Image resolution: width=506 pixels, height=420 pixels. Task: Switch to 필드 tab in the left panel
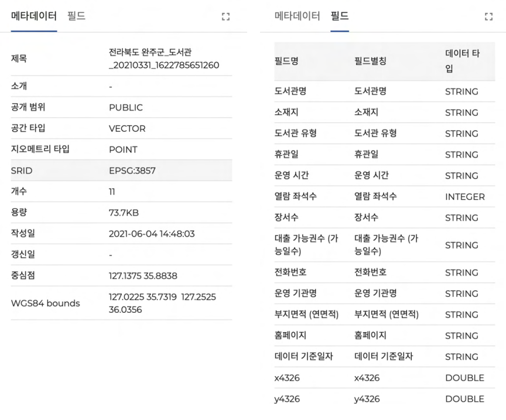[x=76, y=16]
